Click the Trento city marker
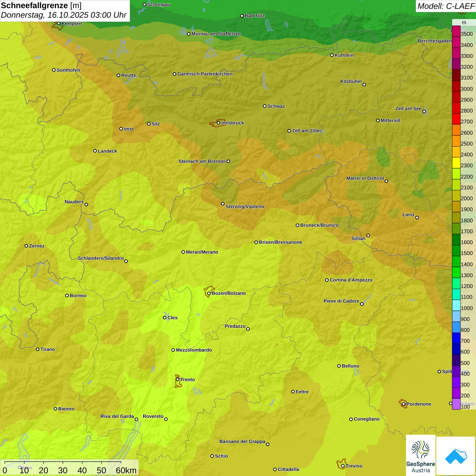Image resolution: width=476 pixels, height=476 pixels. click(177, 379)
